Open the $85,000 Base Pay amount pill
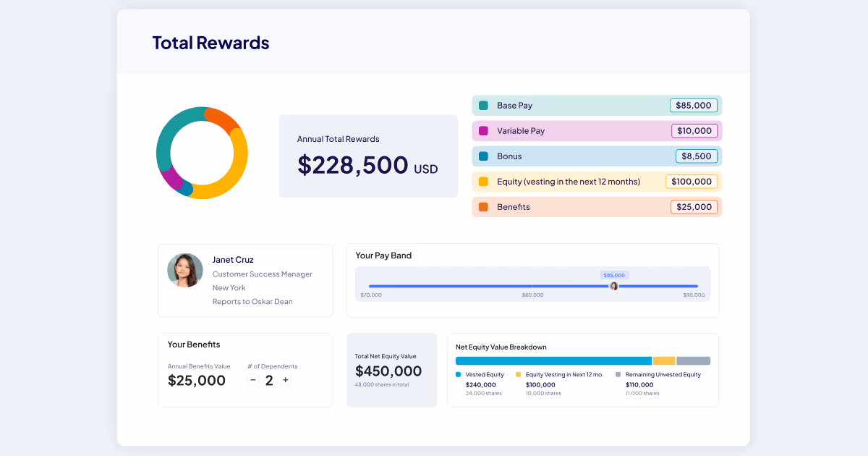The width and height of the screenshot is (868, 456). [x=693, y=105]
